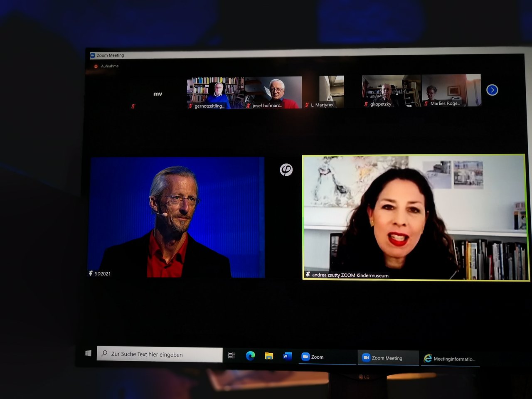Launch Microsoft Edge from the taskbar

pos(250,356)
